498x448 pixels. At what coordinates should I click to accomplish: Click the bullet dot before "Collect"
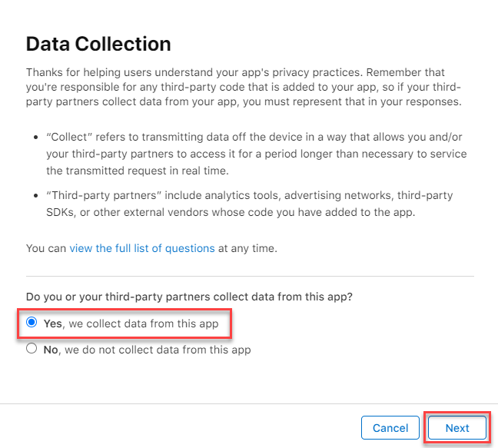37,137
